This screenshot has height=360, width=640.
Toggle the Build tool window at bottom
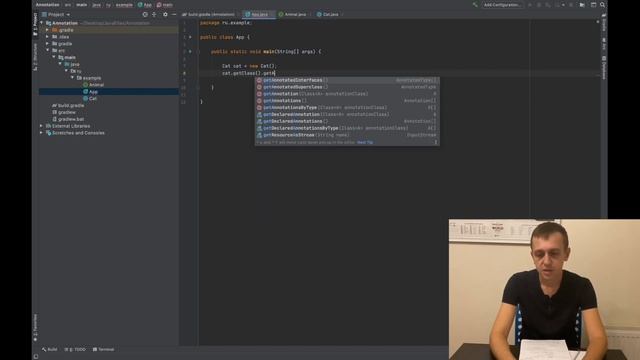(50, 349)
